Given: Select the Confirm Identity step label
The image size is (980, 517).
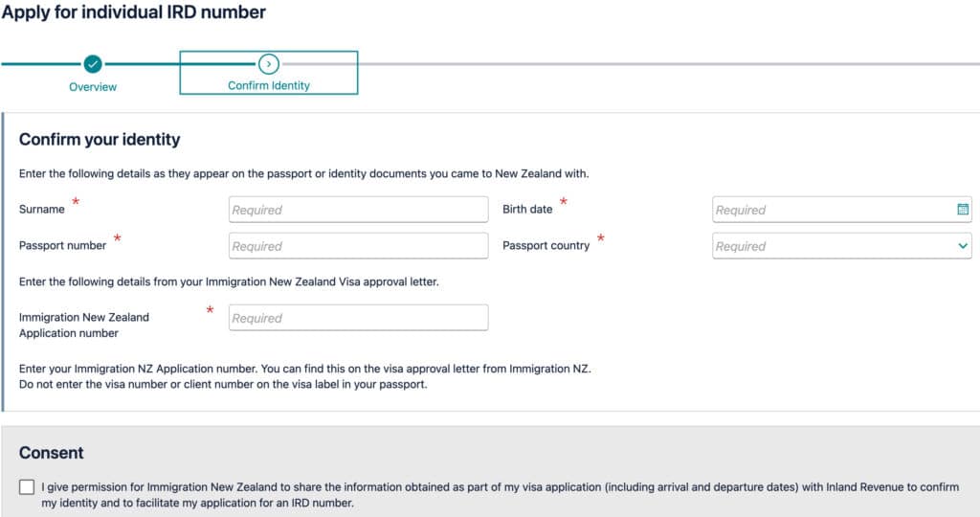Looking at the screenshot, I should click(269, 85).
